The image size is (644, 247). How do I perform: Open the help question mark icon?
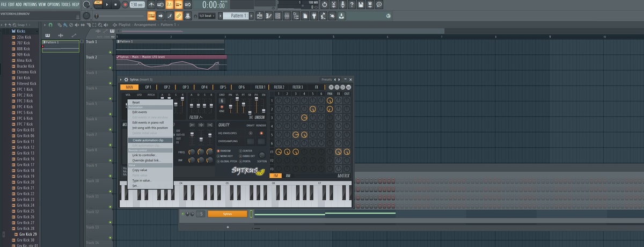pos(352,4)
